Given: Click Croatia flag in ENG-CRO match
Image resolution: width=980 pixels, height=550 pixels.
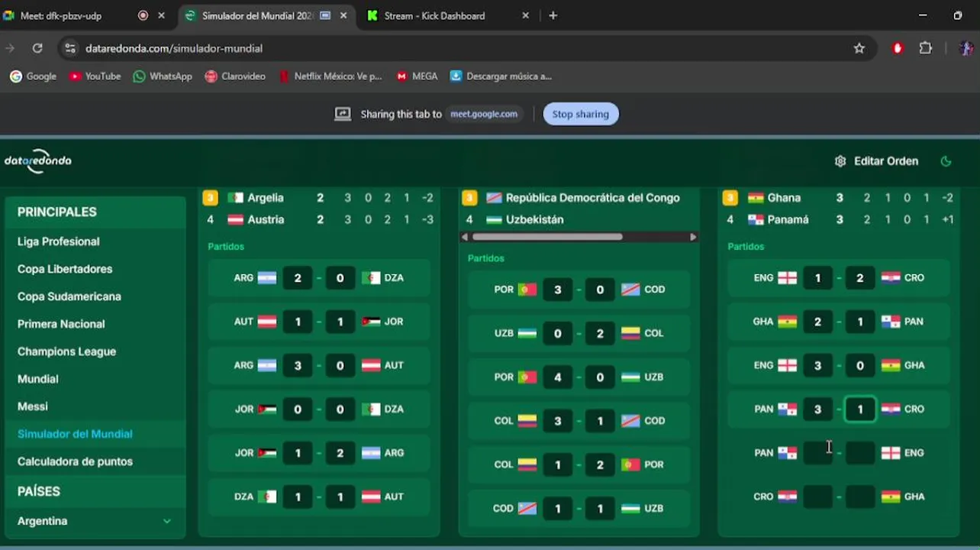Looking at the screenshot, I should coord(891,278).
